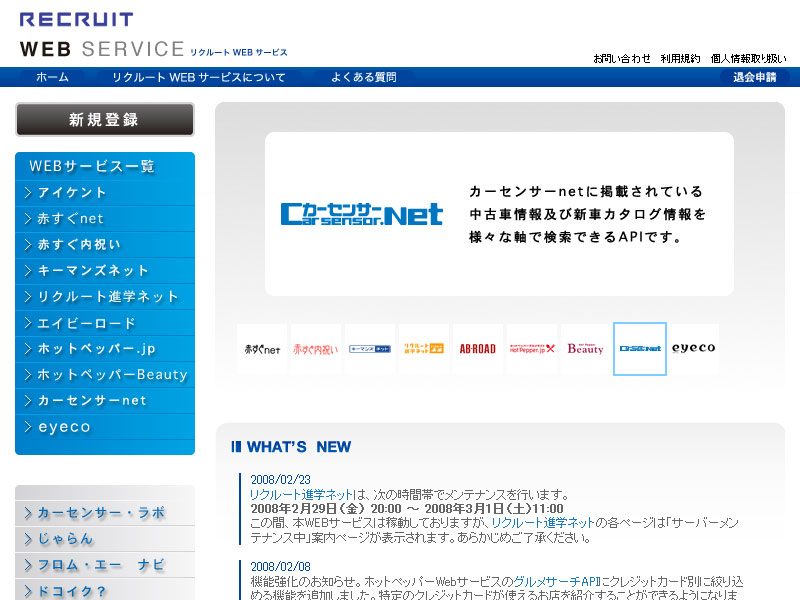Image resolution: width=800 pixels, height=600 pixels.
Task: Open the よくある質問 menu item
Action: tap(364, 77)
